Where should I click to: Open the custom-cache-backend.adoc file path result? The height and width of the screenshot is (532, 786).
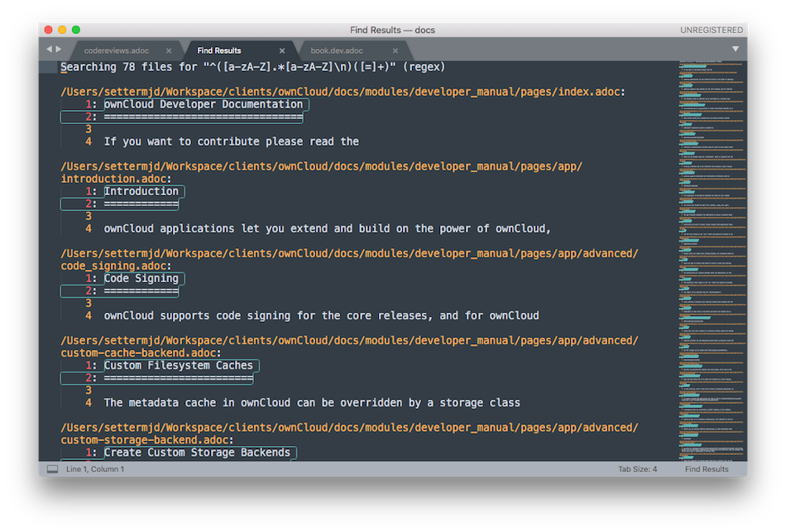tap(349, 347)
